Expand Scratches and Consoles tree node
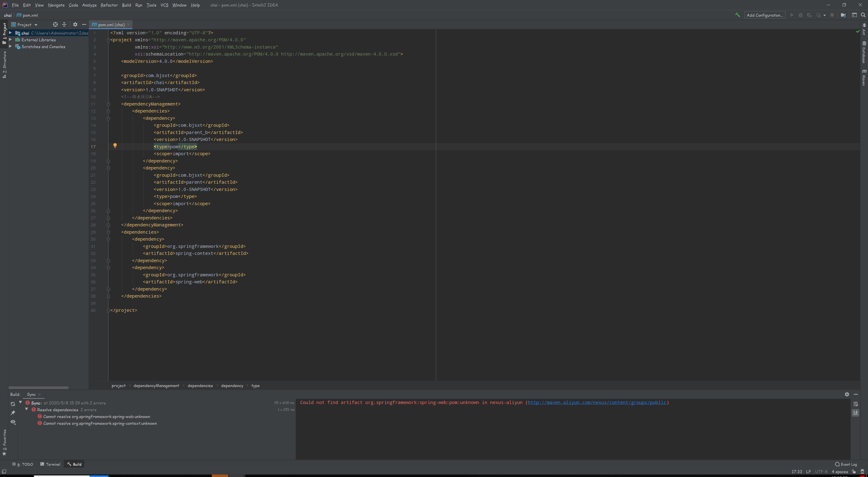 pyautogui.click(x=10, y=47)
